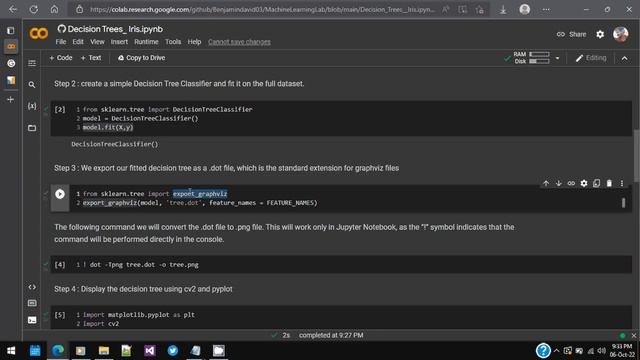The image size is (640, 360).
Task: Open cell settings gear icon
Action: 584,184
